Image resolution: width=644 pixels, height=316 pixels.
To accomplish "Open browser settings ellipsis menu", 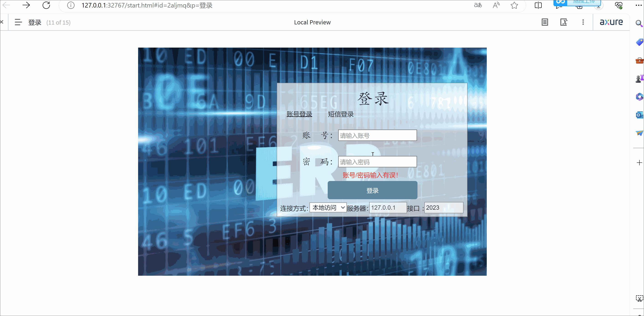I will pyautogui.click(x=638, y=5).
